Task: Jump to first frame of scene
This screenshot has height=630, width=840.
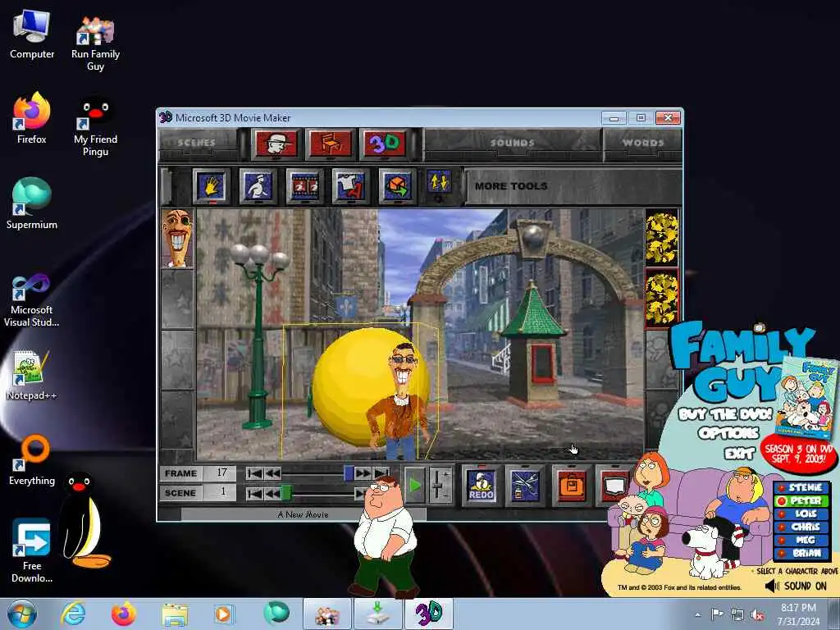Action: click(254, 473)
